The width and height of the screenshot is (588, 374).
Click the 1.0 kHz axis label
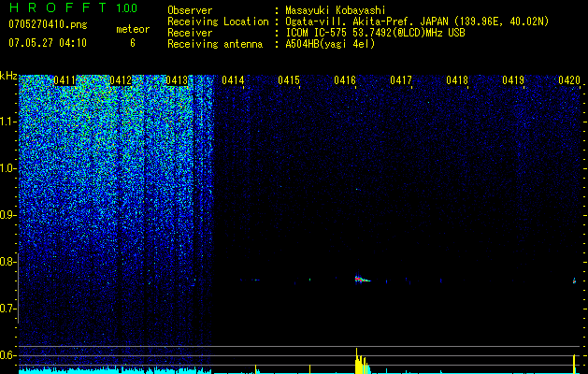click(x=7, y=168)
